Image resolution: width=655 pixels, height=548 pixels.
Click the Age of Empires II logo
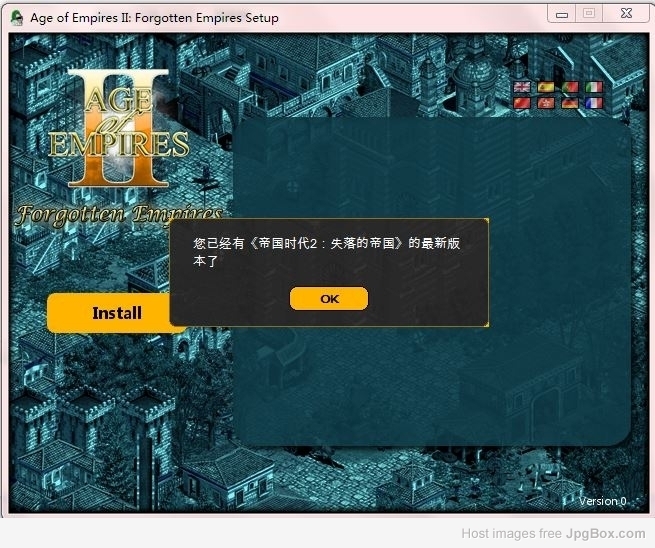point(118,130)
